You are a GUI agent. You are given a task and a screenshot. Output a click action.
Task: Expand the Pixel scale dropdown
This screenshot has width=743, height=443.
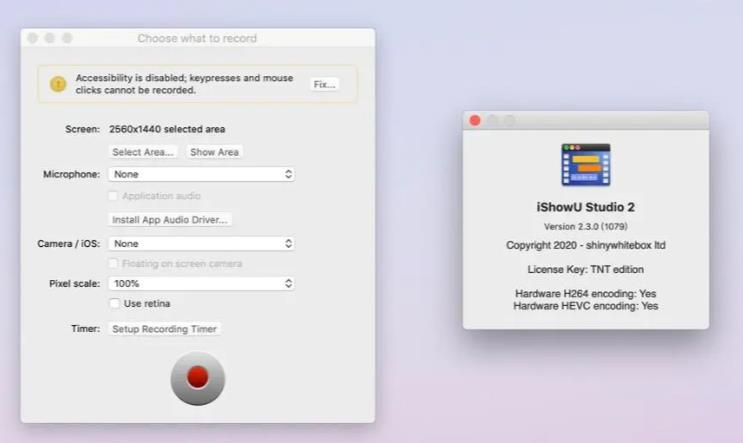pos(202,283)
